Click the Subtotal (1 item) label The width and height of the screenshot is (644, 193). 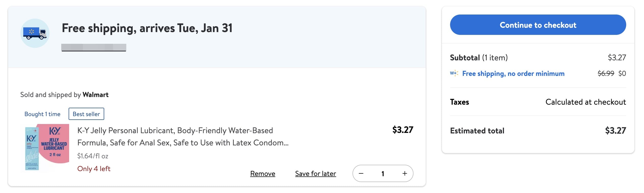(479, 58)
